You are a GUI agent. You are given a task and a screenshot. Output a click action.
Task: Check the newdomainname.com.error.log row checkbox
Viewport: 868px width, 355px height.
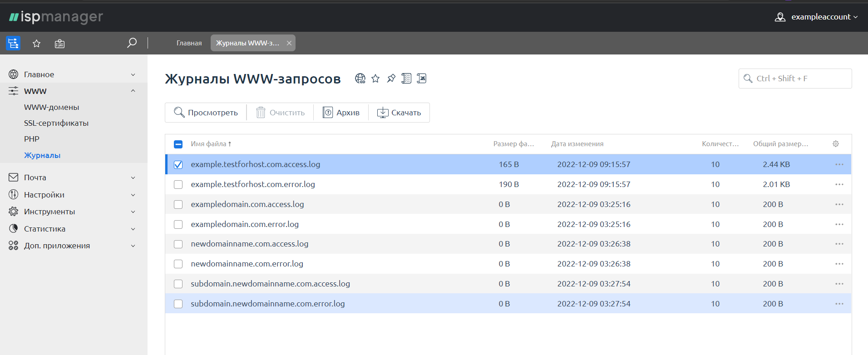tap(178, 264)
